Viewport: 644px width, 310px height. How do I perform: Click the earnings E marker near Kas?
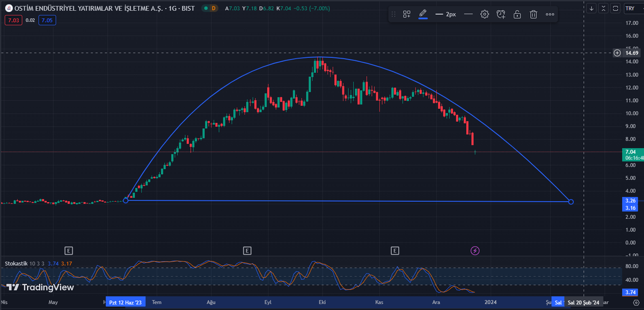[x=395, y=250]
